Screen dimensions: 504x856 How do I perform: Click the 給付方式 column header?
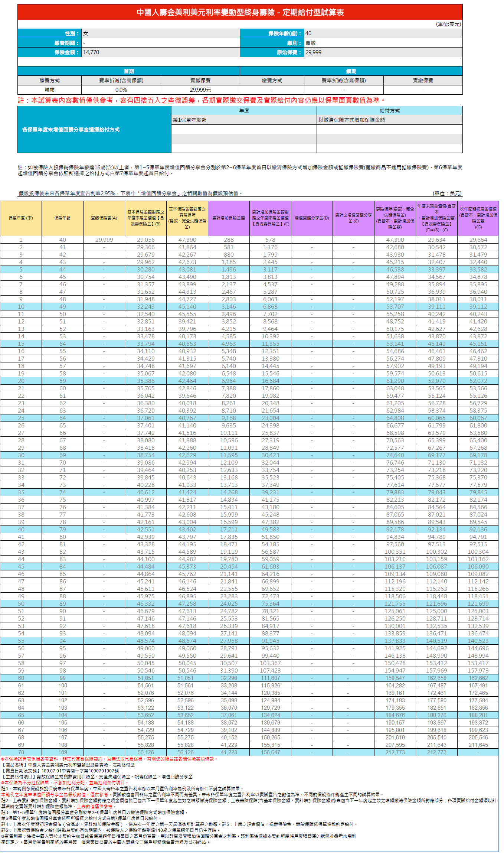[x=390, y=111]
